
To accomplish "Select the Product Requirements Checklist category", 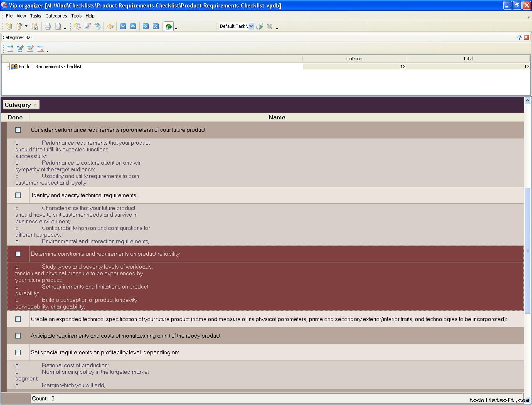I will point(50,67).
